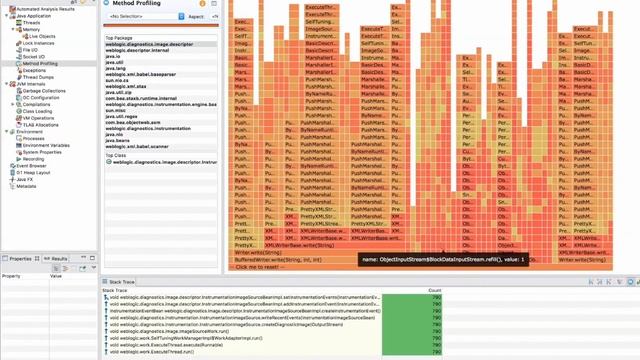Viewport: 640px width, 360px height.
Task: Open the Live Objects page
Action: click(42, 36)
